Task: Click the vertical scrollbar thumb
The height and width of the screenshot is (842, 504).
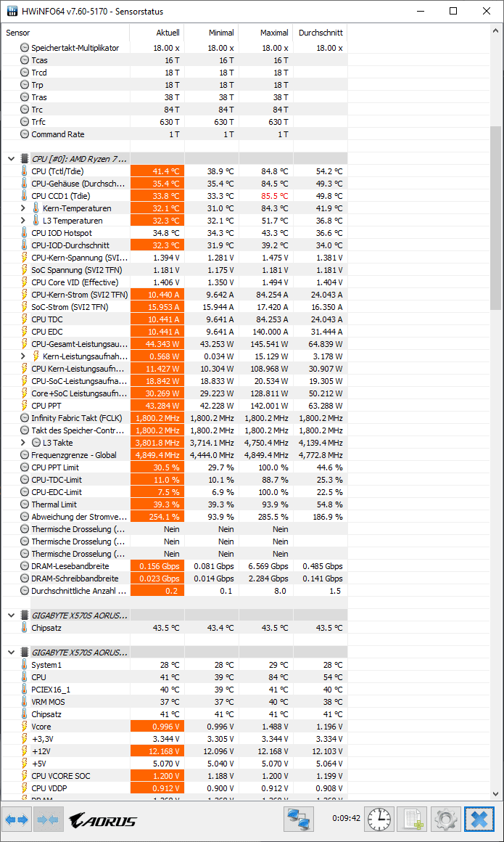Action: coord(497,218)
